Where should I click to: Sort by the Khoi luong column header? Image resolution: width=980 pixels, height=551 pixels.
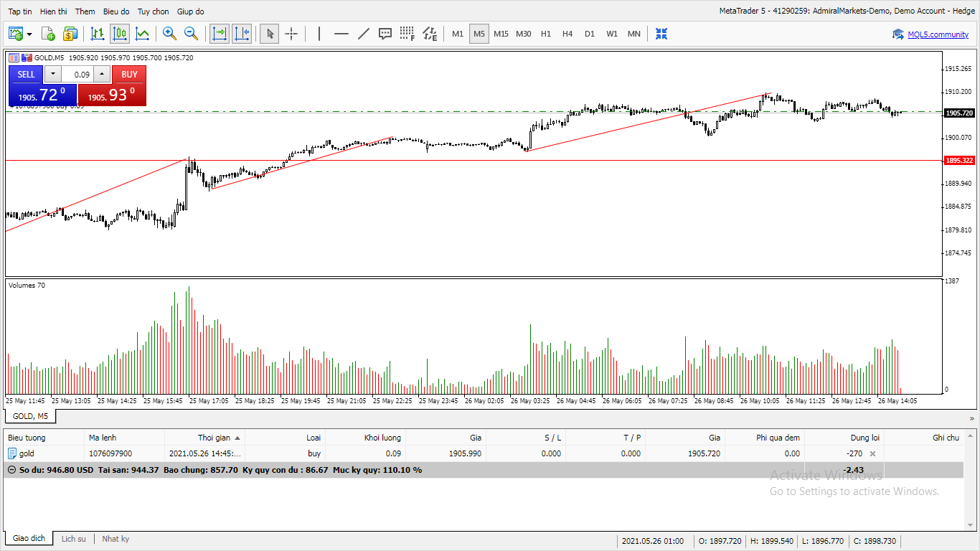[x=366, y=438]
